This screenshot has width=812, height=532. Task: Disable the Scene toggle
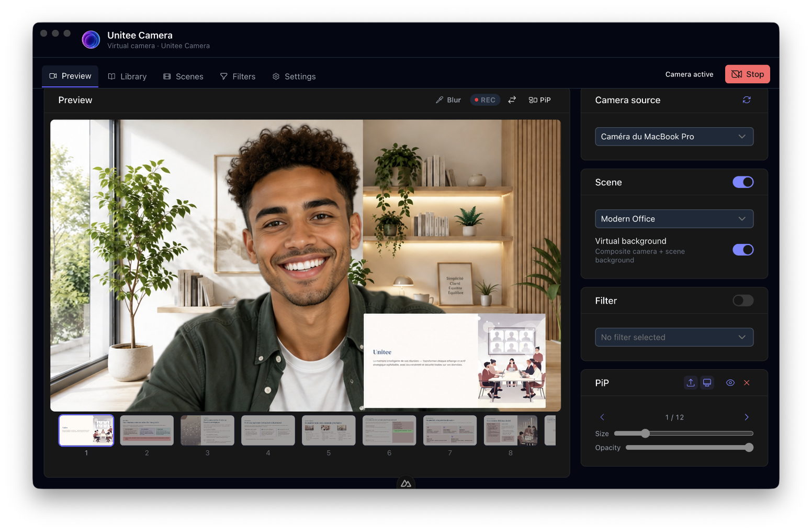pyautogui.click(x=743, y=182)
